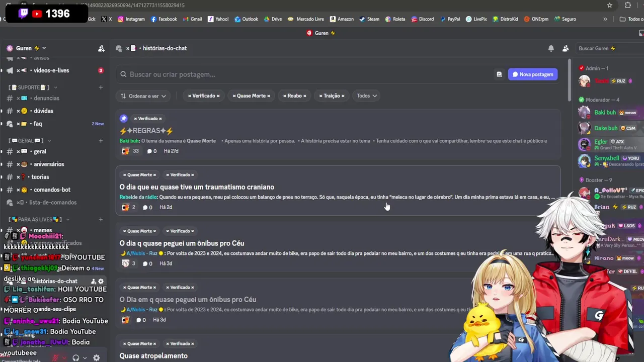
Task: Toggle the 2 reaction on traumatismo craniano post
Action: pyautogui.click(x=129, y=207)
